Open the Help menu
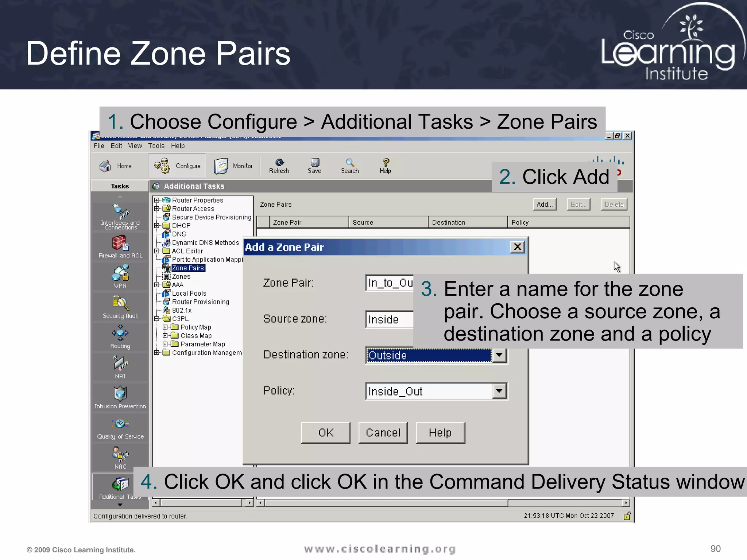747x560 pixels. click(178, 146)
